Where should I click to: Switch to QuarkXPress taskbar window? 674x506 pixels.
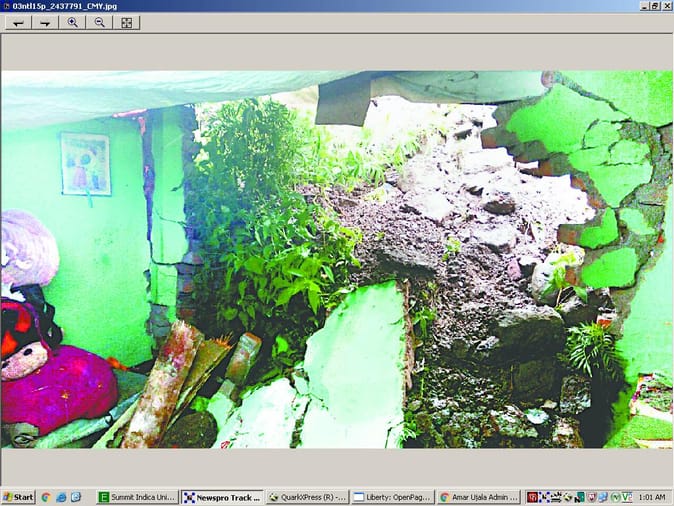point(307,497)
